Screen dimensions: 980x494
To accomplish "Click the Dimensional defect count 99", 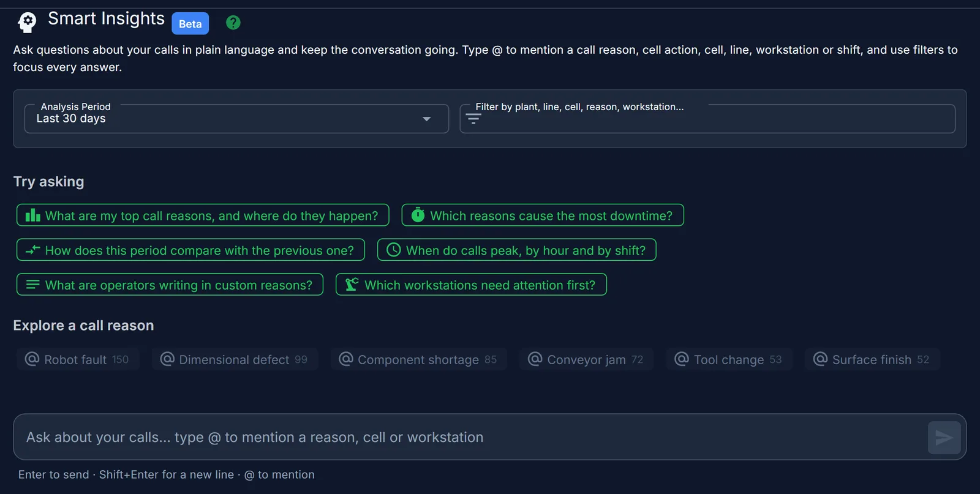I will pos(301,360).
